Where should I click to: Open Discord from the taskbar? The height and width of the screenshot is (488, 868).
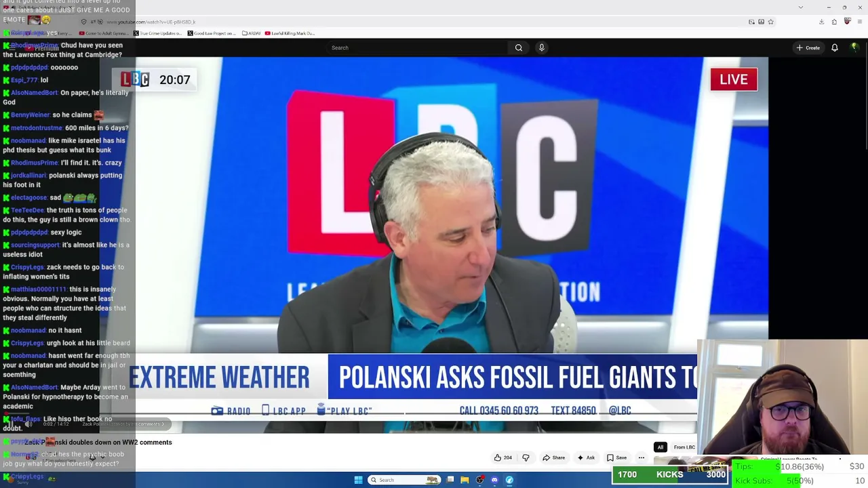tap(494, 480)
